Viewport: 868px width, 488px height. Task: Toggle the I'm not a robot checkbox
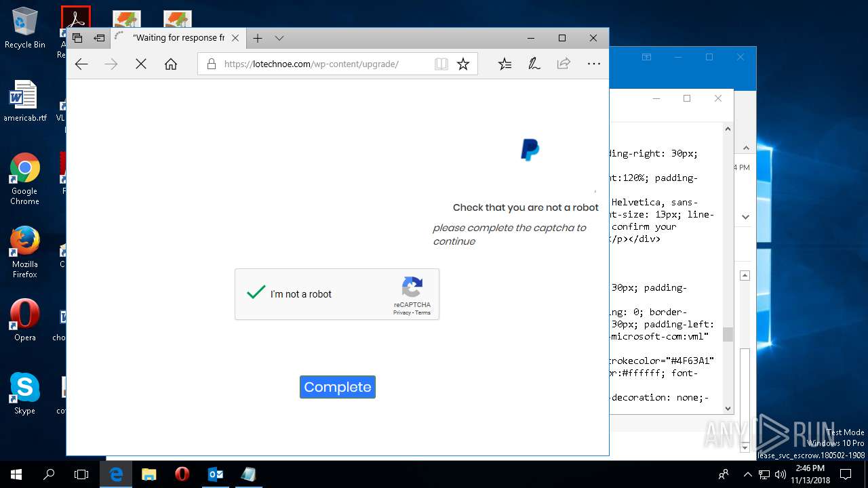(256, 293)
